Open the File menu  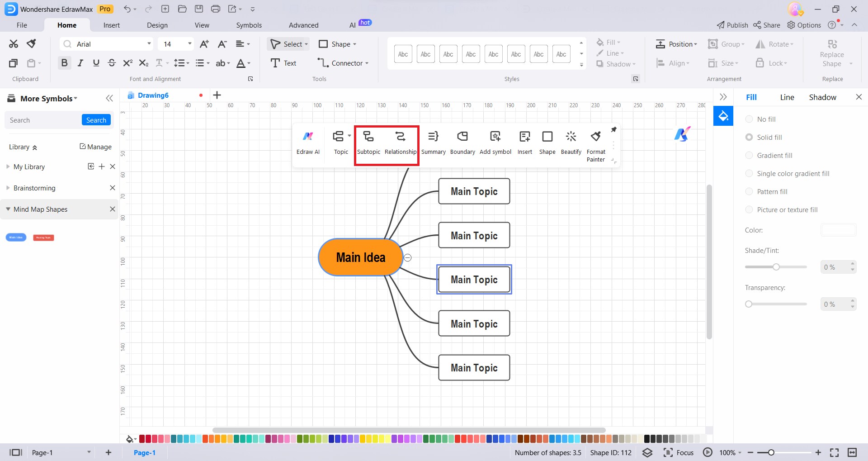point(22,25)
